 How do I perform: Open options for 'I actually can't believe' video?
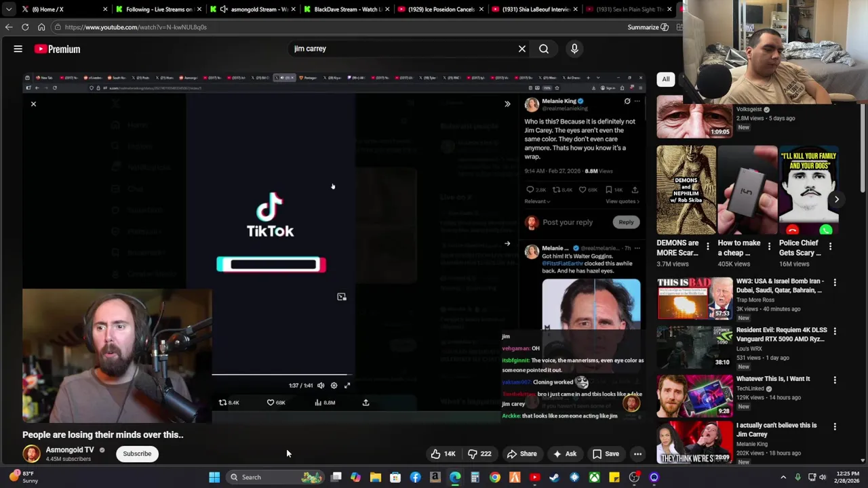[835, 427]
